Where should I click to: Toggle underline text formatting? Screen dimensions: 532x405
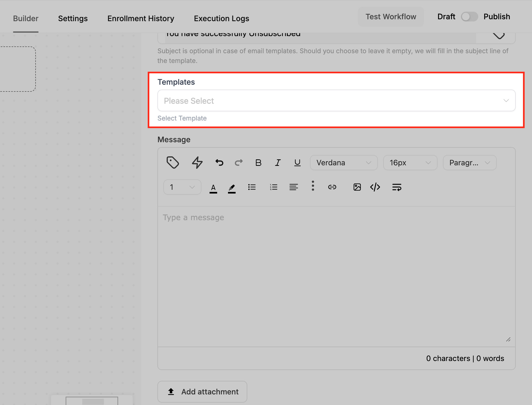coord(297,162)
